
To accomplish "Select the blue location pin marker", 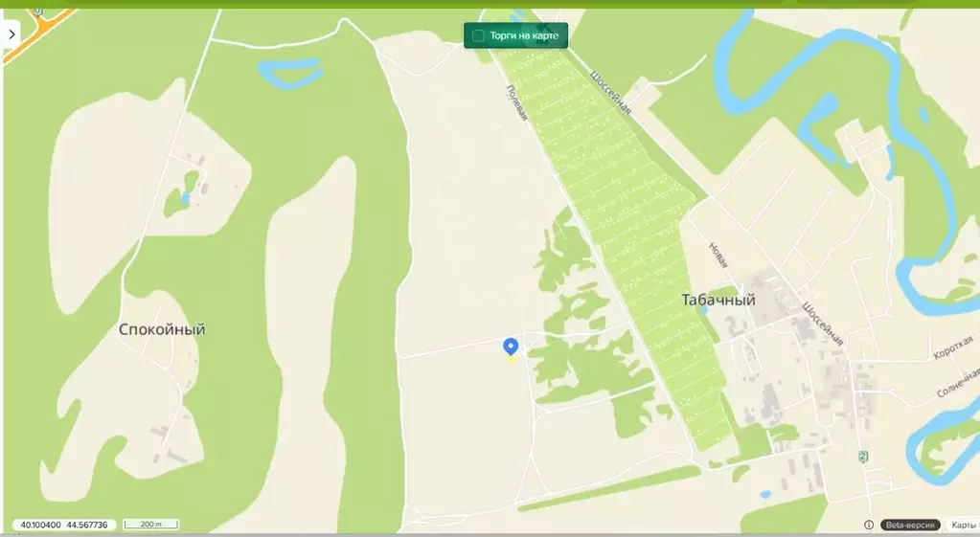I will pyautogui.click(x=511, y=347).
